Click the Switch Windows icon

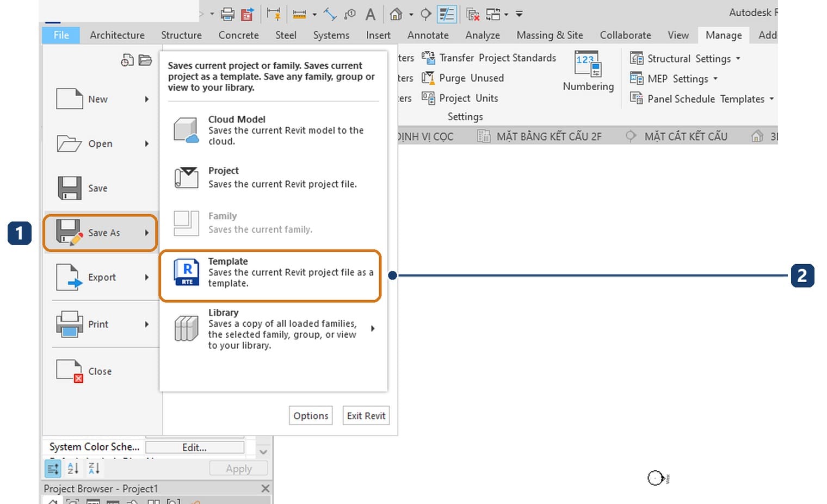tap(493, 14)
